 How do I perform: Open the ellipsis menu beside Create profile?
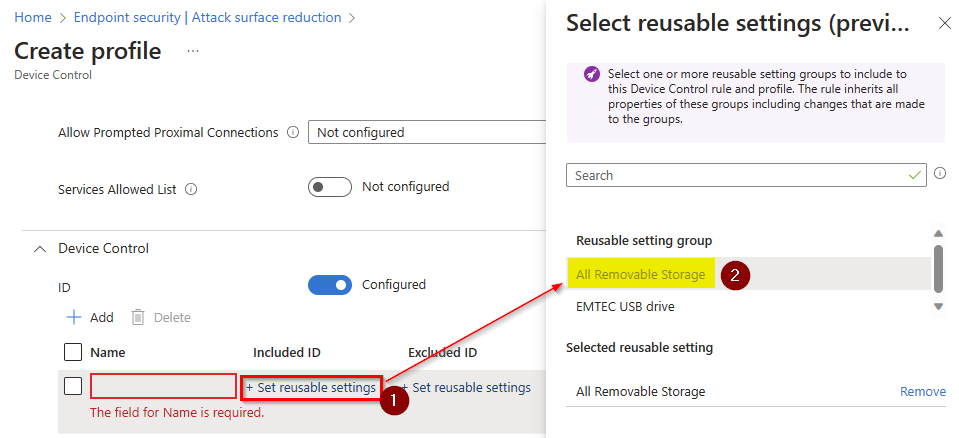[193, 51]
